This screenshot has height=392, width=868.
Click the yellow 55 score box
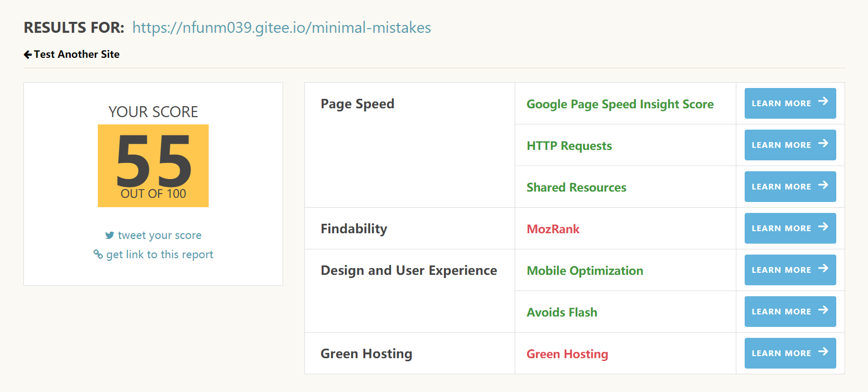click(x=153, y=166)
